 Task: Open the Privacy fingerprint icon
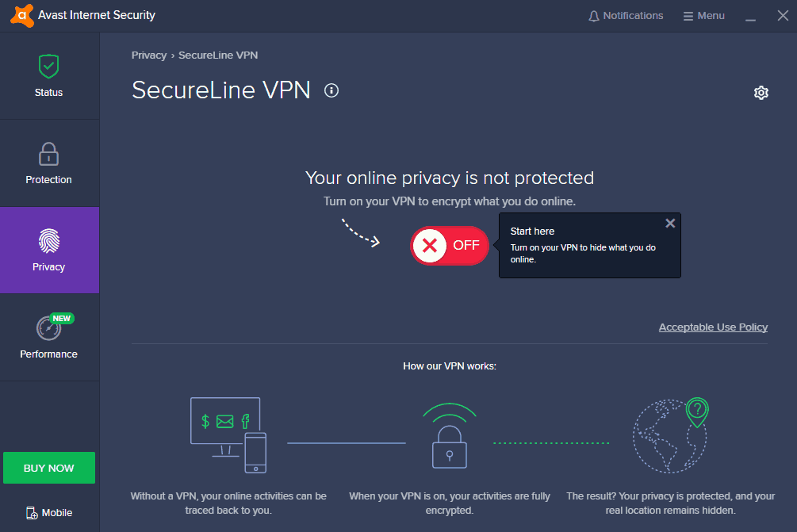pyautogui.click(x=48, y=241)
